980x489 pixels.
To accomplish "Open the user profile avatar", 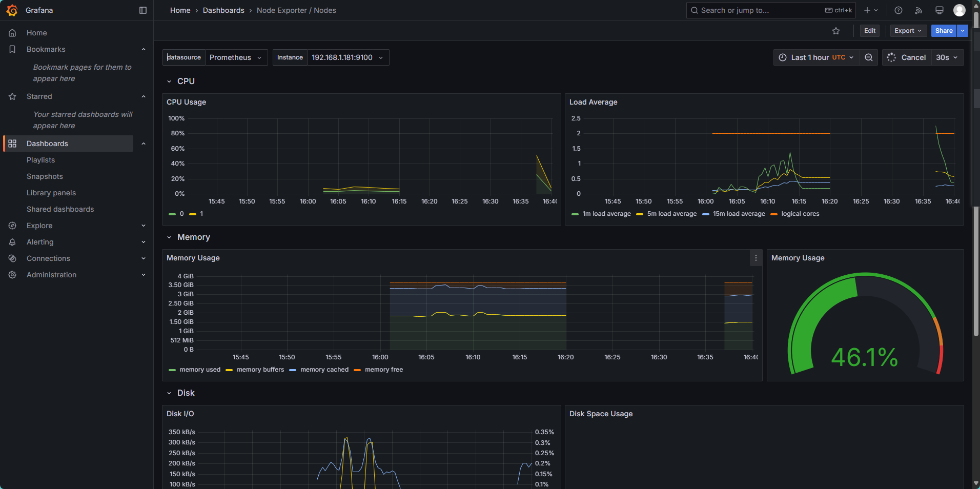I will (x=959, y=10).
